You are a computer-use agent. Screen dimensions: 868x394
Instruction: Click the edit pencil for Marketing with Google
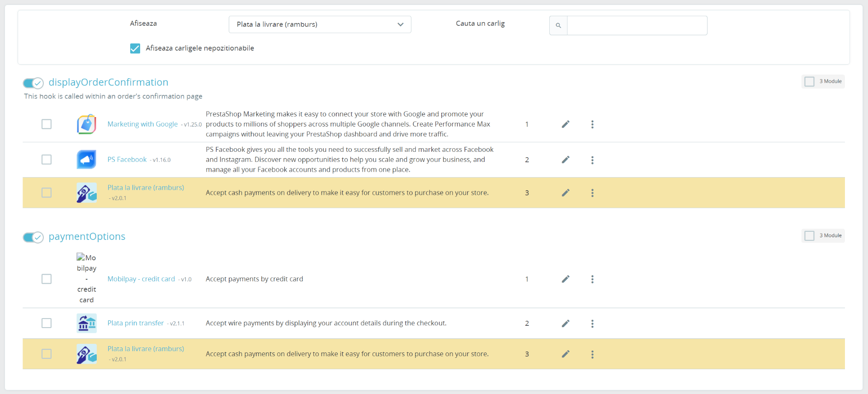(x=566, y=124)
